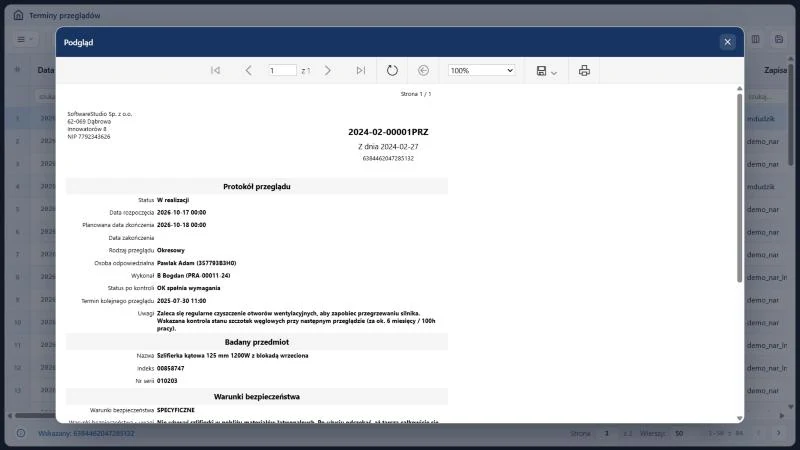
Task: Close the Podgląd dialog
Action: pyautogui.click(x=728, y=42)
